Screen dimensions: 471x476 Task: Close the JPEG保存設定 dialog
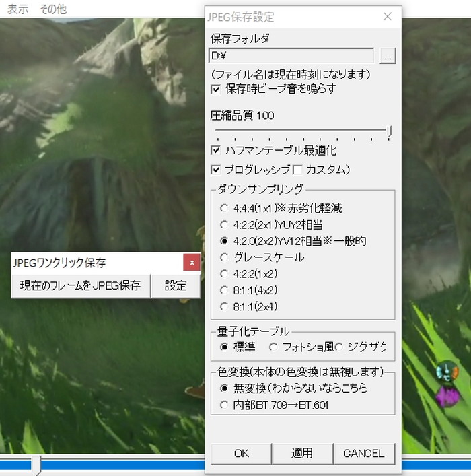388,16
